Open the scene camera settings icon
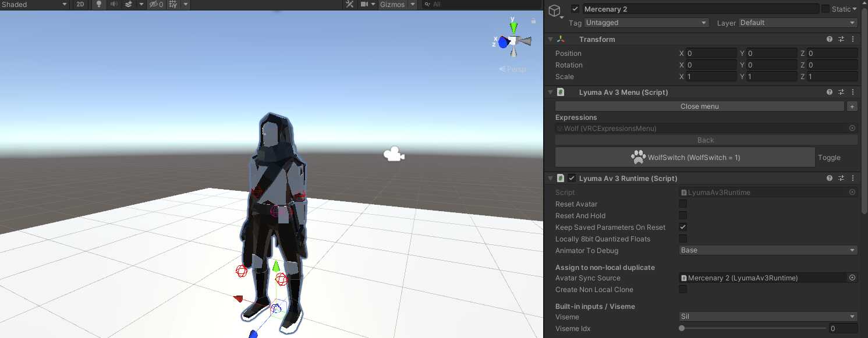 click(365, 4)
